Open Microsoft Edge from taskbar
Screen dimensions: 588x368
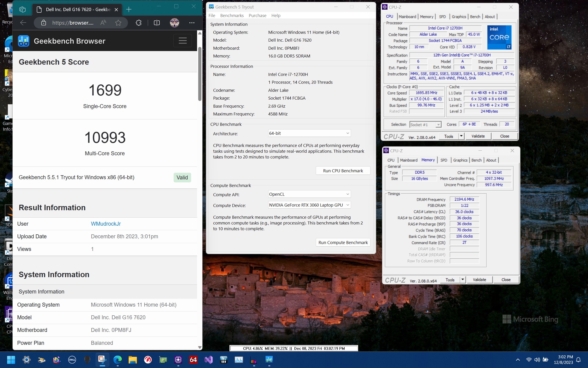[x=118, y=359]
